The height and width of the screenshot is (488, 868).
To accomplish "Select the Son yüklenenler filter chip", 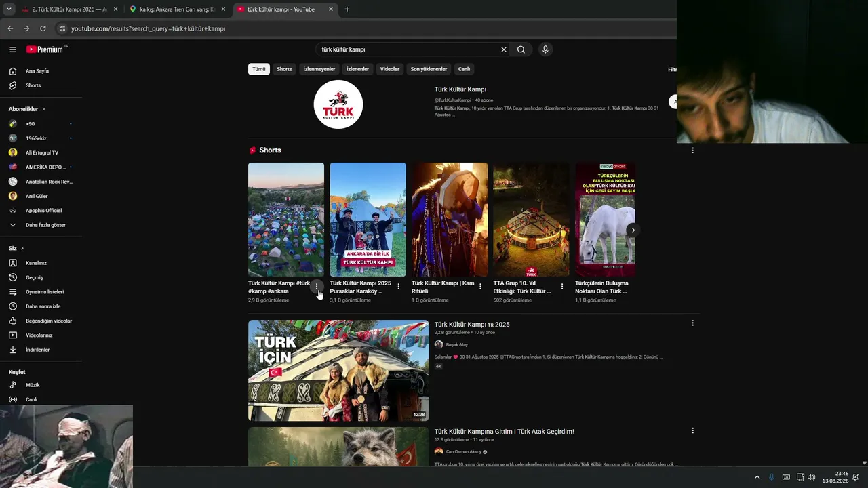I will pyautogui.click(x=429, y=69).
